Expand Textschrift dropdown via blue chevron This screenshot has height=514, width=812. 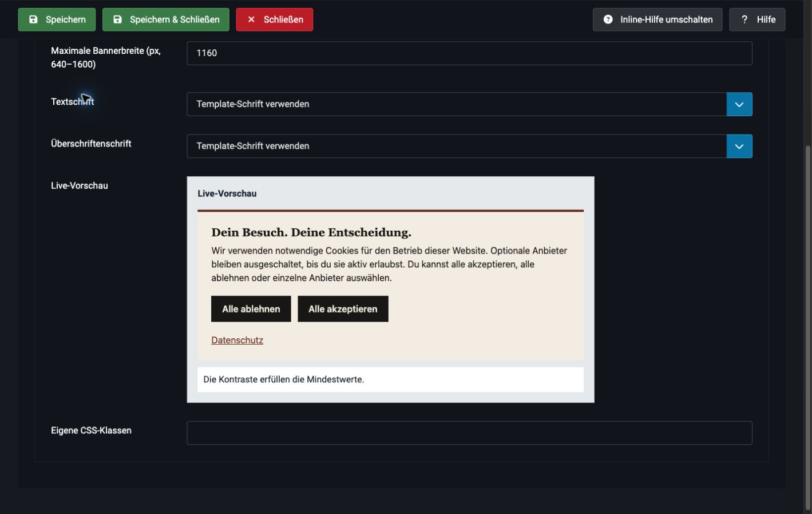pyautogui.click(x=739, y=104)
